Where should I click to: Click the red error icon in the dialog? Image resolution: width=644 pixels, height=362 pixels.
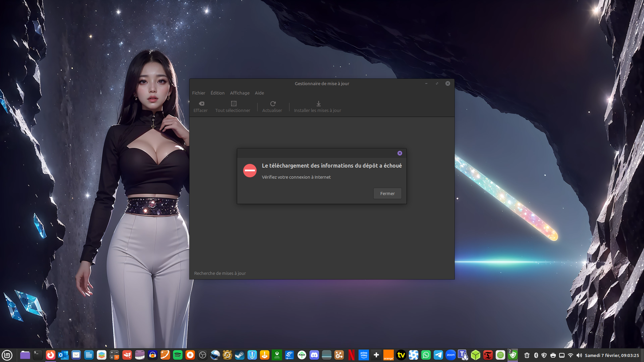pos(250,171)
